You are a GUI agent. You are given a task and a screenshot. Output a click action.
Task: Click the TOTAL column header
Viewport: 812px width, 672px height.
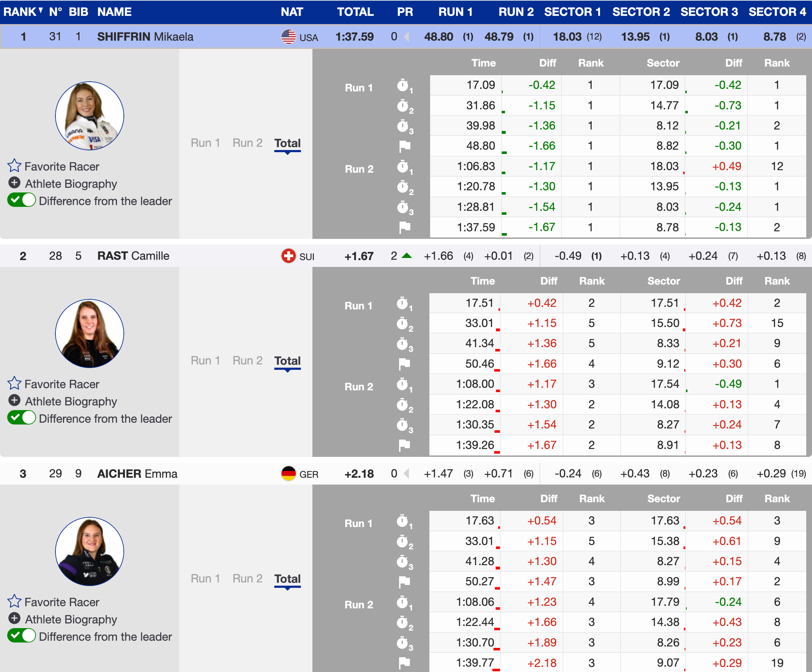click(x=355, y=12)
